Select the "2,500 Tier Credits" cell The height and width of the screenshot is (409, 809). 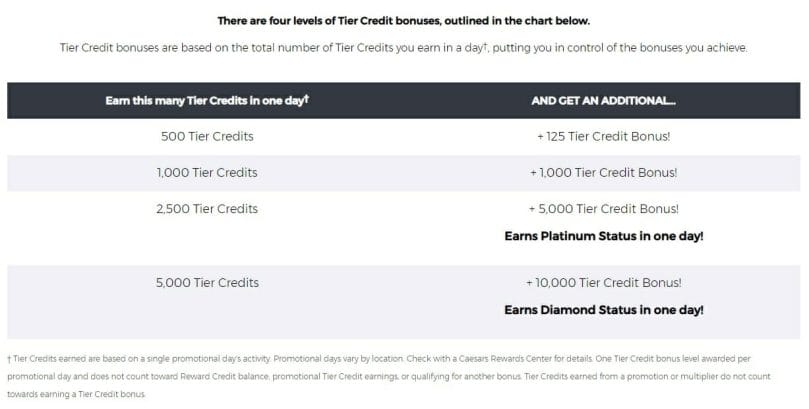click(x=207, y=208)
